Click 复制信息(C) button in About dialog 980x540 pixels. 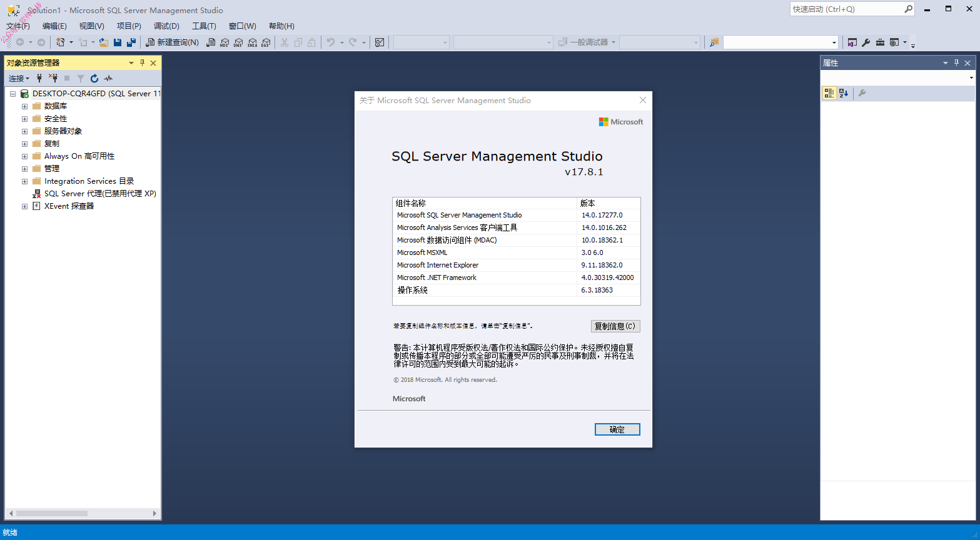615,326
